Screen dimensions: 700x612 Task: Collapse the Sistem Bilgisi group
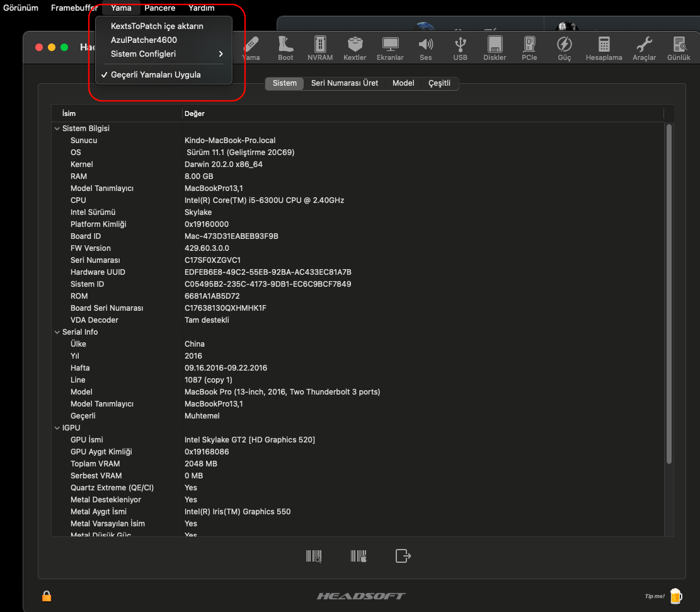[x=57, y=129]
